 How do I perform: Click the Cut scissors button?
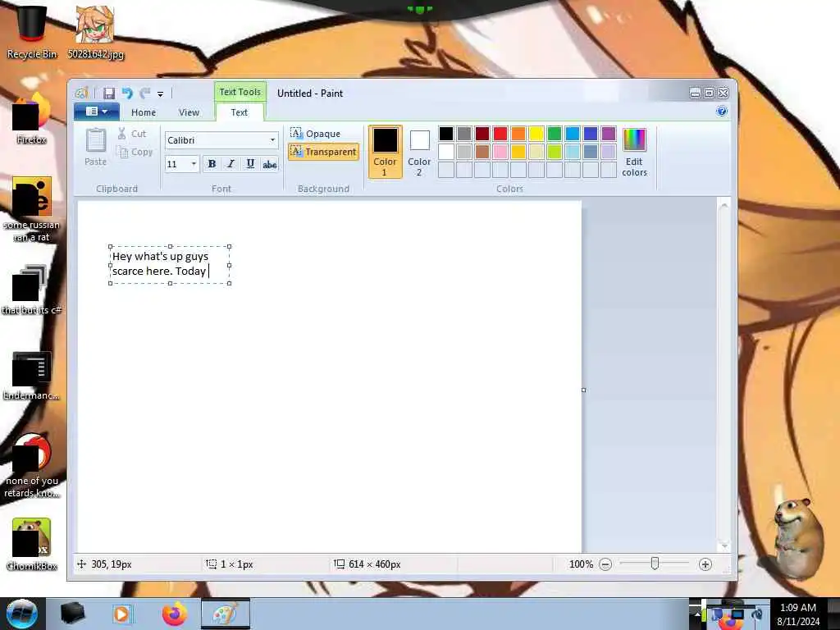point(132,134)
